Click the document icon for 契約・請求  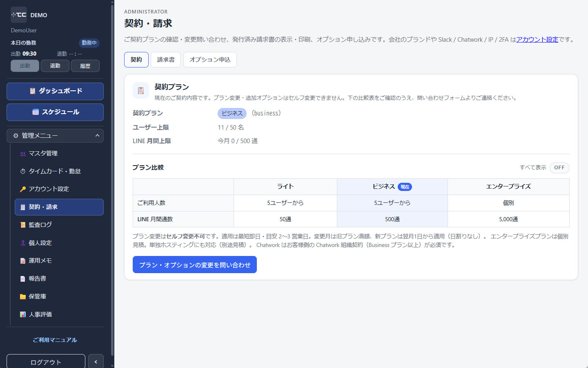(x=23, y=207)
